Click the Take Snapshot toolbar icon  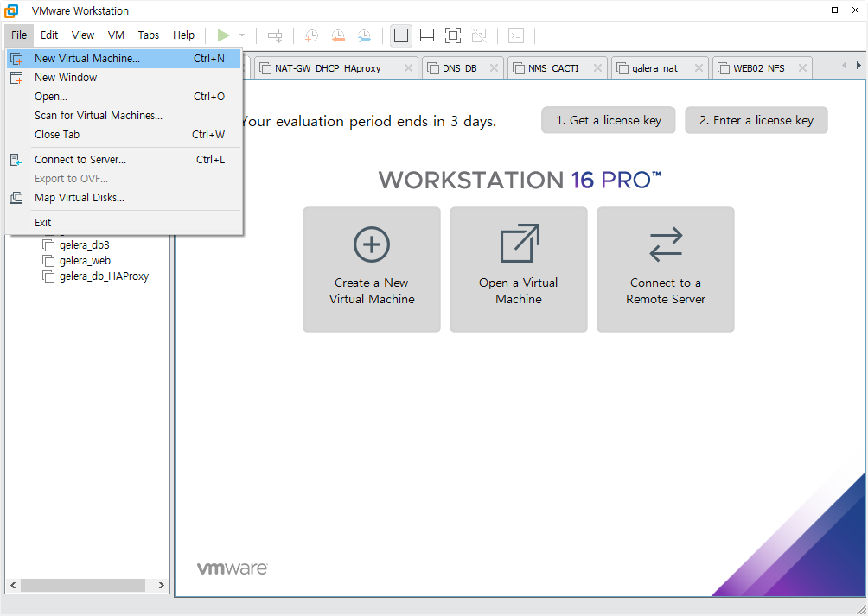(311, 35)
